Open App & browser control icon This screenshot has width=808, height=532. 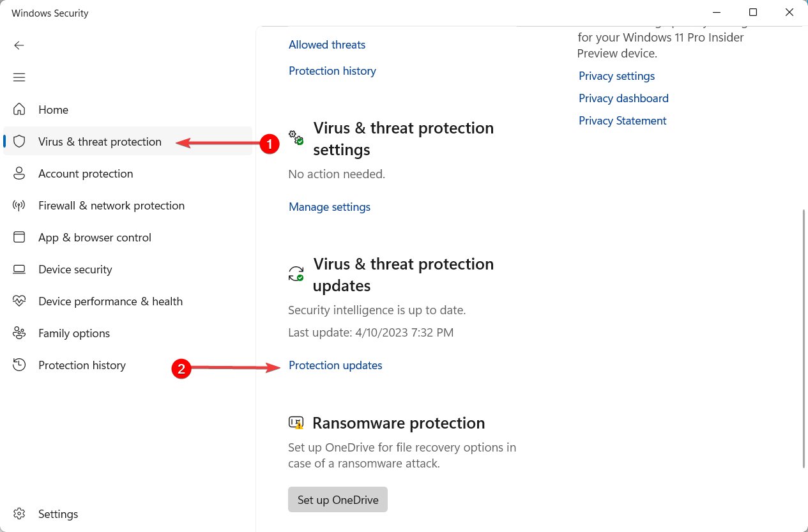point(19,238)
